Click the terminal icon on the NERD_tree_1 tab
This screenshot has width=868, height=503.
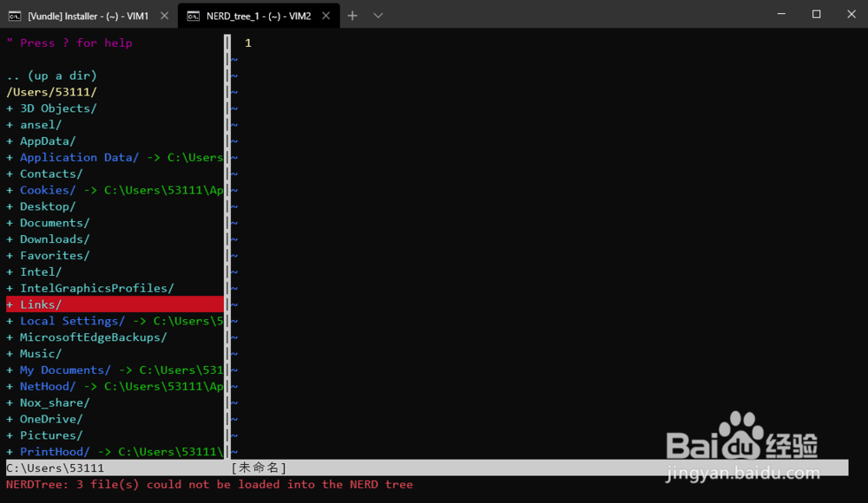[193, 15]
